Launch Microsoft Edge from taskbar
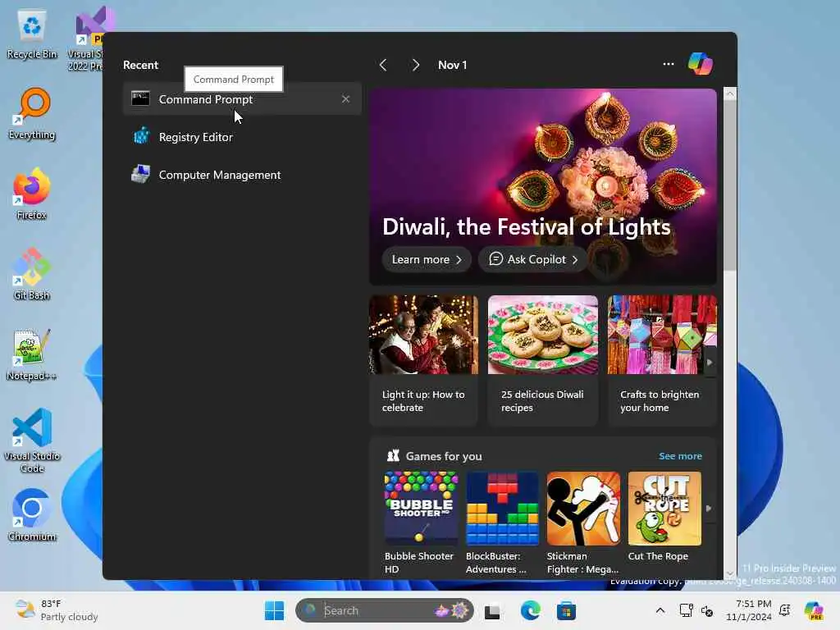The height and width of the screenshot is (630, 840). [530, 610]
